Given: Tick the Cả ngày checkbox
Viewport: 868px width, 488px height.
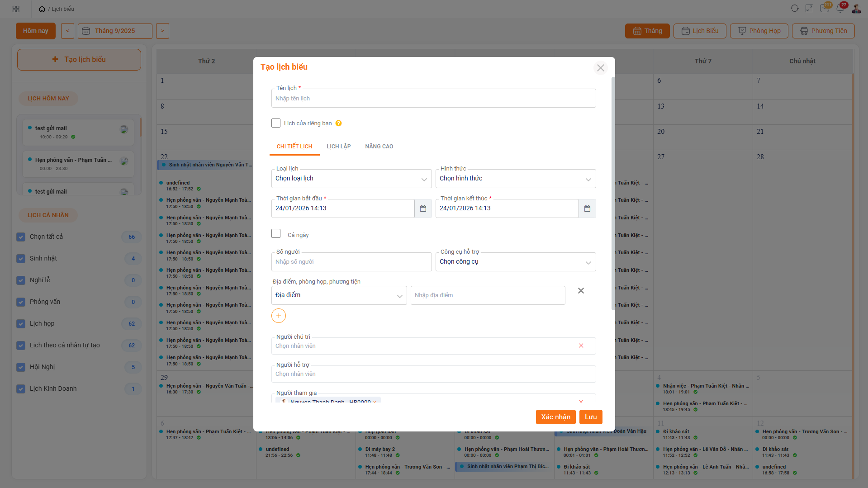Looking at the screenshot, I should 276,233.
